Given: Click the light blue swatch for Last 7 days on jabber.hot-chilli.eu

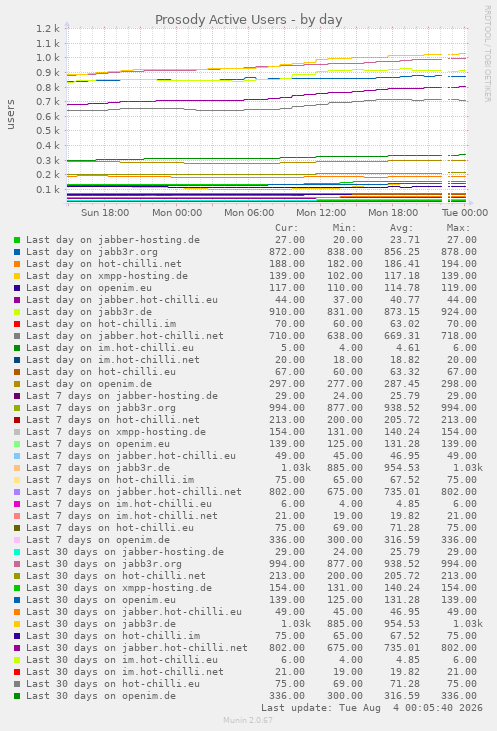Looking at the screenshot, I should click(17, 456).
